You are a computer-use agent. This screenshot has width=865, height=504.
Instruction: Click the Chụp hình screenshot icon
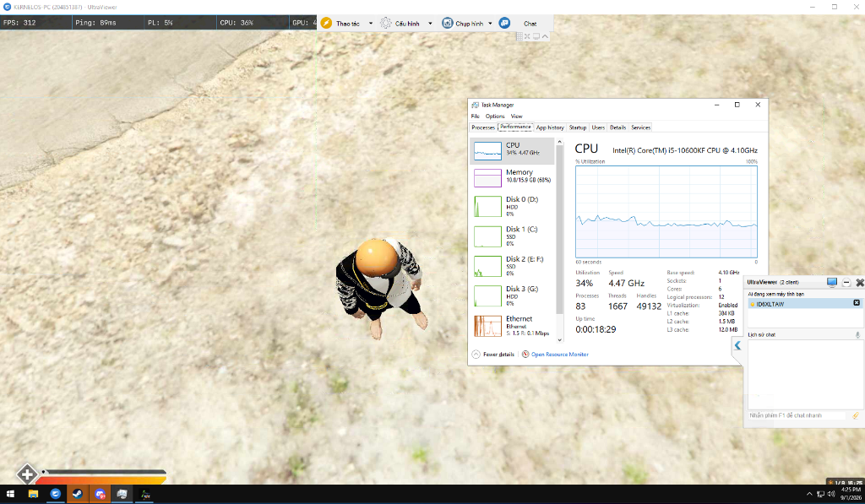click(x=448, y=23)
